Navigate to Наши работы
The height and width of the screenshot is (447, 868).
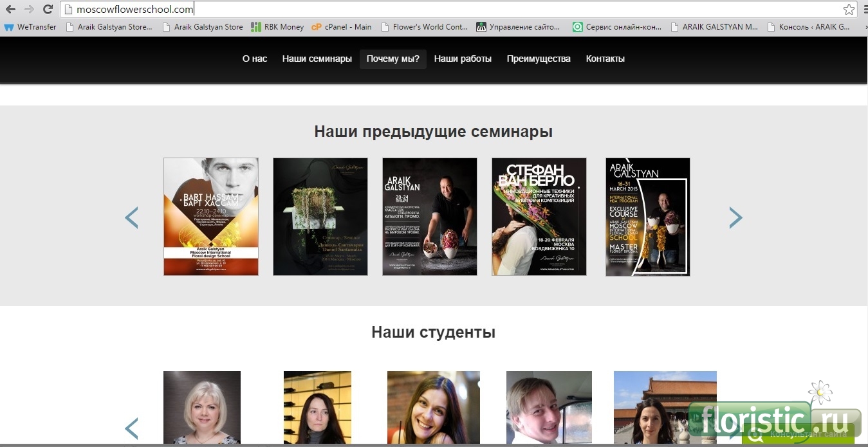coord(463,59)
